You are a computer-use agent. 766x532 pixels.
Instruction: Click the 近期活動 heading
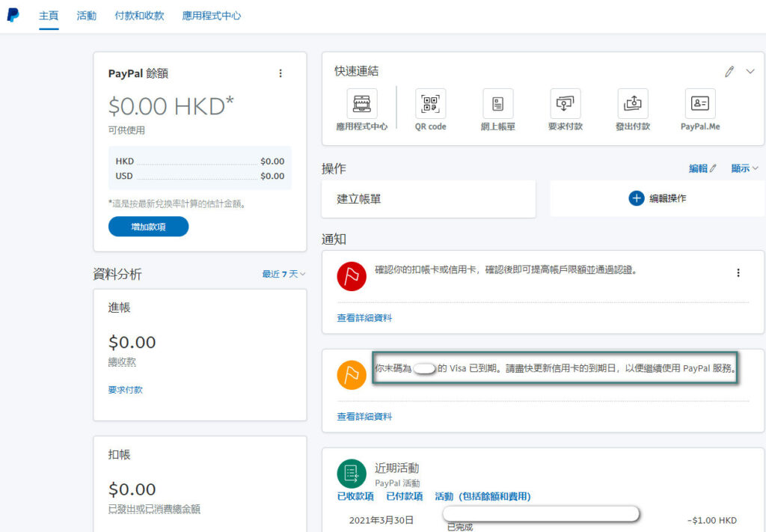pos(396,468)
